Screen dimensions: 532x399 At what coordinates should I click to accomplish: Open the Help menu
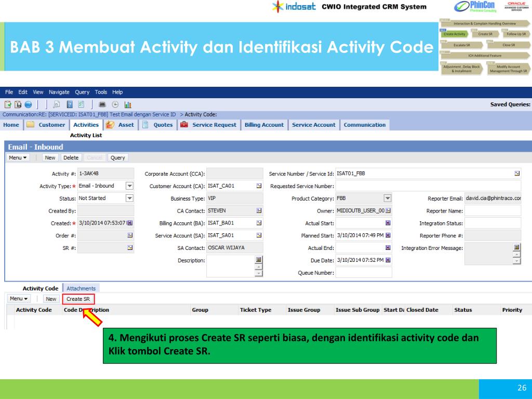tap(117, 92)
